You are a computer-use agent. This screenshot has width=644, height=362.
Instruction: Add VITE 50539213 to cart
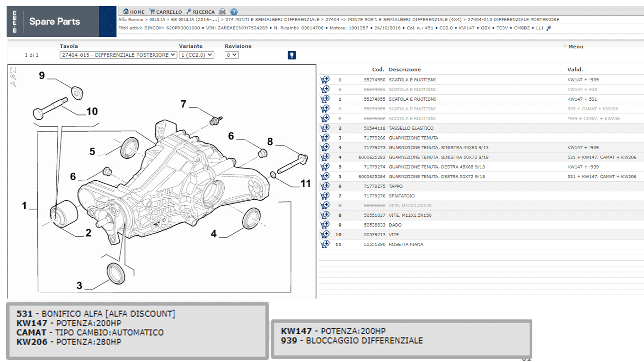click(x=325, y=235)
